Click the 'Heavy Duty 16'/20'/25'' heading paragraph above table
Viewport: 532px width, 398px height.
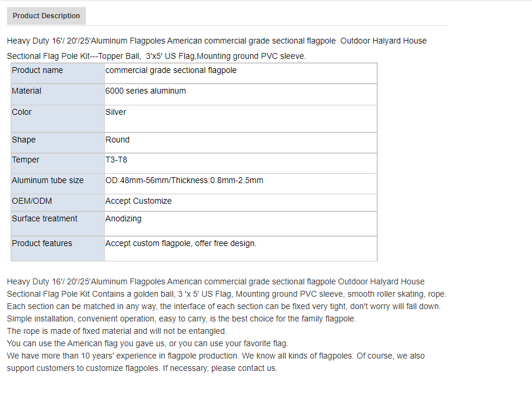coord(217,48)
